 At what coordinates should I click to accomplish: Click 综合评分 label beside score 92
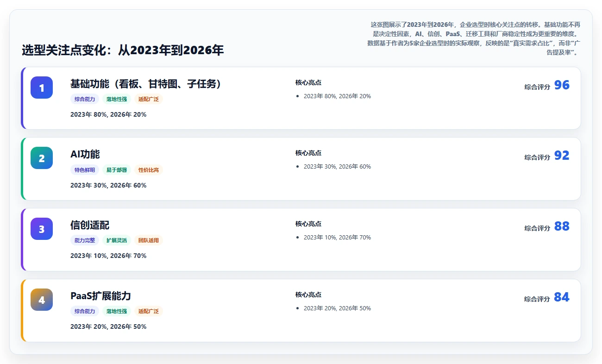(x=537, y=157)
